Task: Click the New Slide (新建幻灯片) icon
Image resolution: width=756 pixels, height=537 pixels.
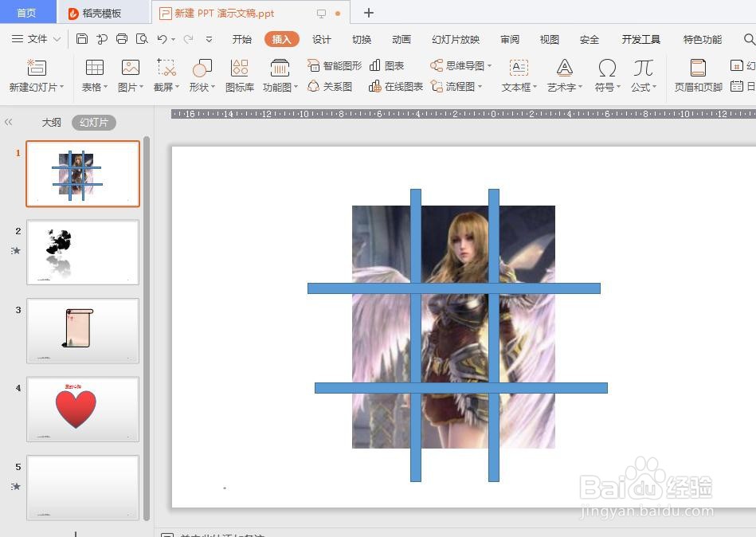Action: tap(37, 68)
